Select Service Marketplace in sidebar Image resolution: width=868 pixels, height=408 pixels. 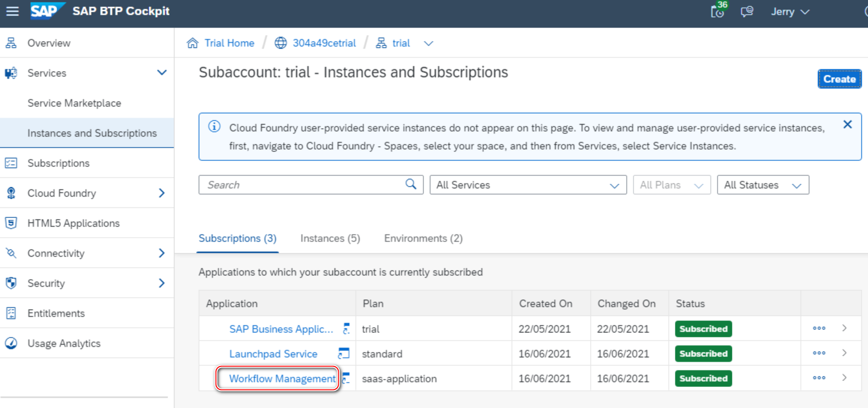[x=74, y=103]
